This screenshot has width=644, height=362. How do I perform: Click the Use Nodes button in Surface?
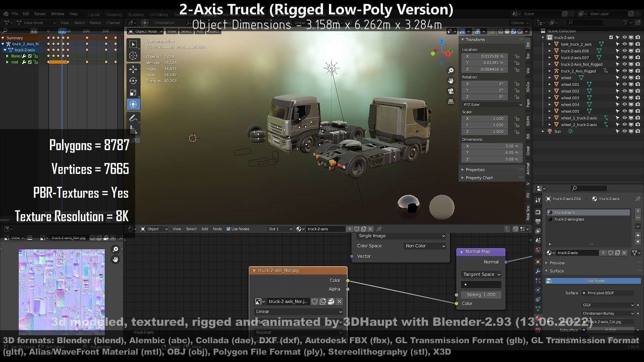[593, 281]
